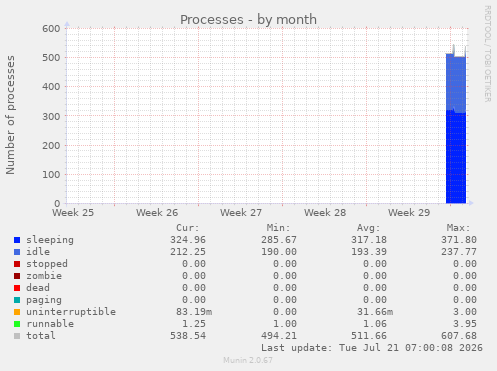This screenshot has height=371, width=497.
Task: Click the 'Avg:' column header
Action: point(368,228)
